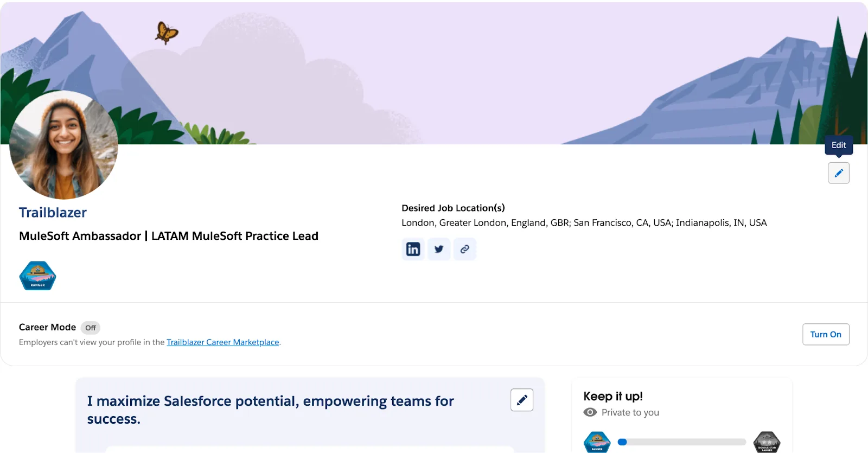Image resolution: width=868 pixels, height=453 pixels.
Task: Click the Keep it up! heading
Action: 613,396
